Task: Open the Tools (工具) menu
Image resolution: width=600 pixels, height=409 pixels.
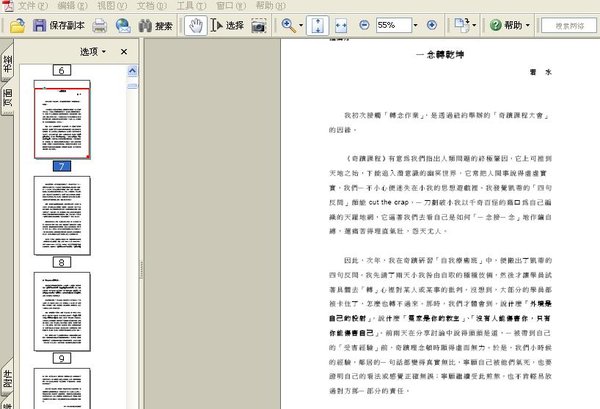Action: click(x=191, y=6)
